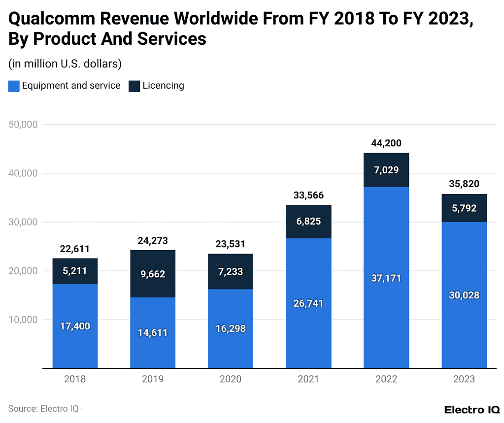
Task: Click the 37,171 data label inside 2022 bar
Action: point(386,278)
